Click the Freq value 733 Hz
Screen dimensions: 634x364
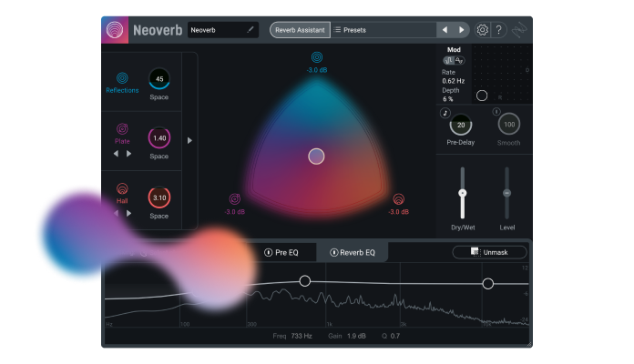click(x=302, y=336)
